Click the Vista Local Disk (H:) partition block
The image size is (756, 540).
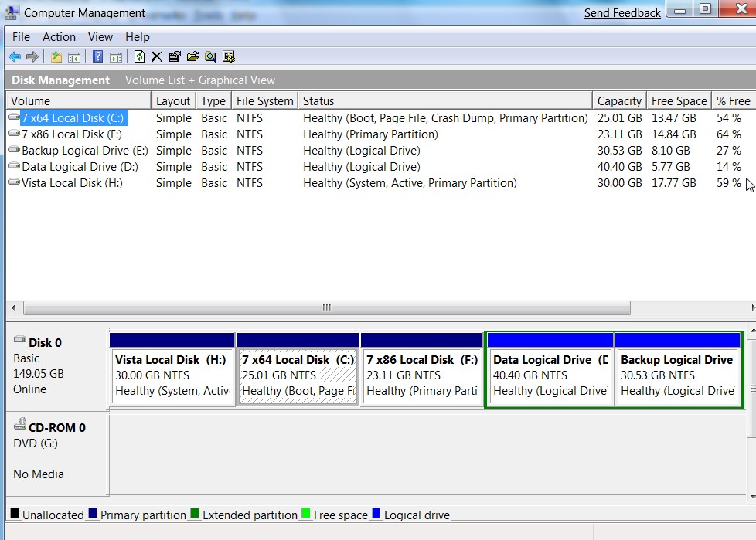172,369
